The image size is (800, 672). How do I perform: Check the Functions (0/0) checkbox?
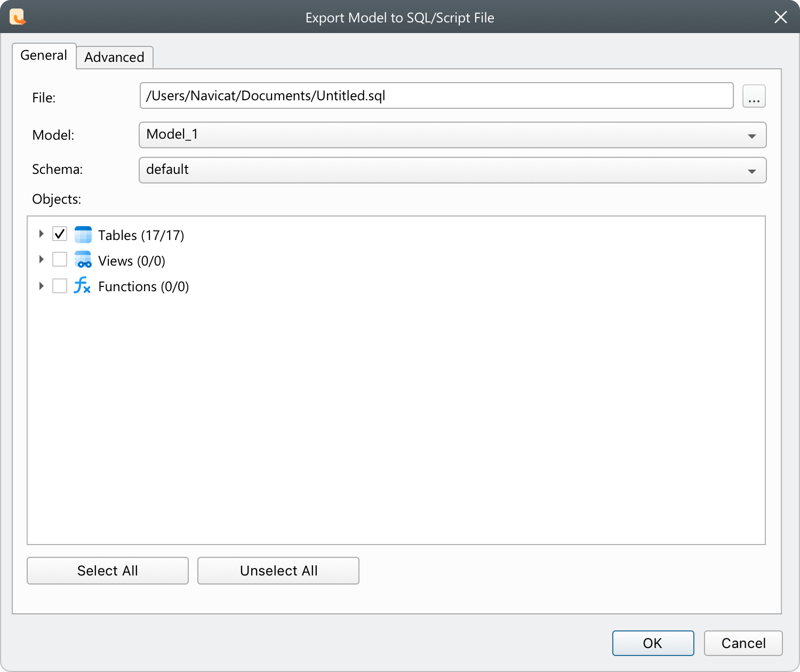(60, 286)
